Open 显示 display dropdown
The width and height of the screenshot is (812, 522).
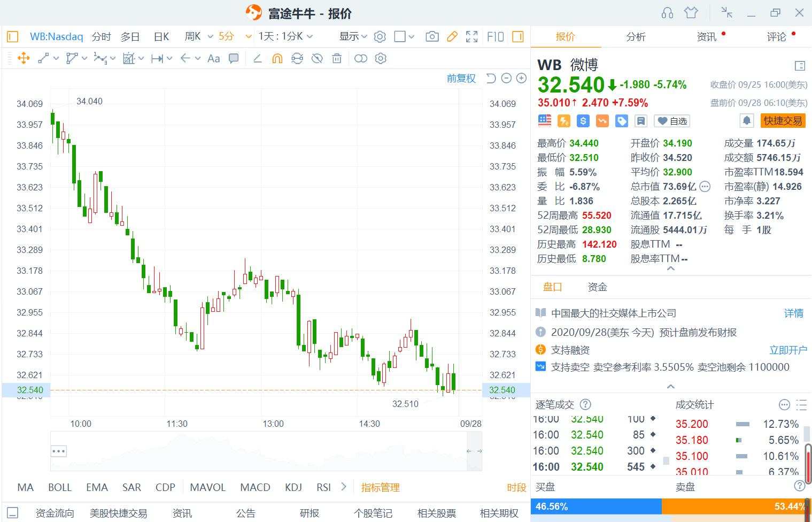[x=353, y=36]
